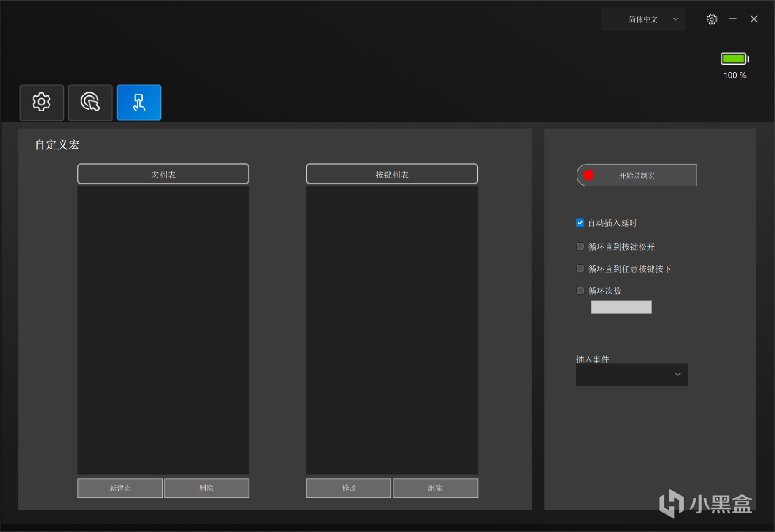The width and height of the screenshot is (775, 532).
Task: Close the mouse driver window
Action: (x=754, y=19)
